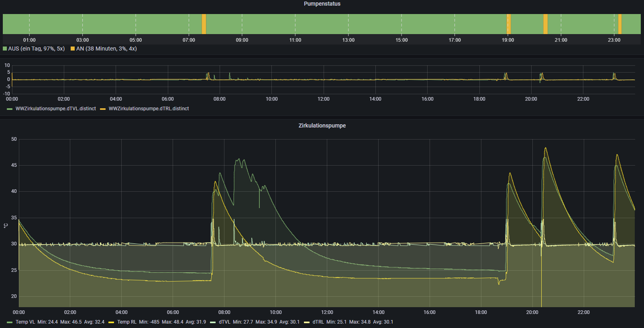
Task: Click the Temp RL peak near 20:30
Action: coord(545,148)
